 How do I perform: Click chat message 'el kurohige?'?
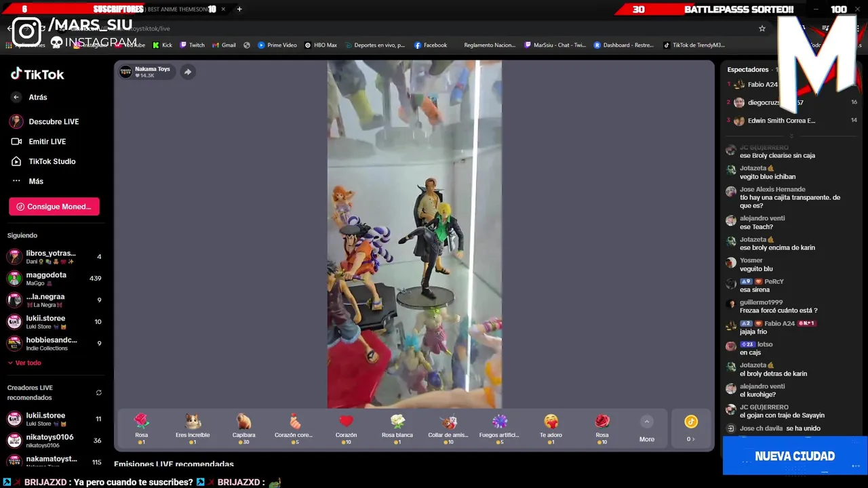(x=757, y=394)
